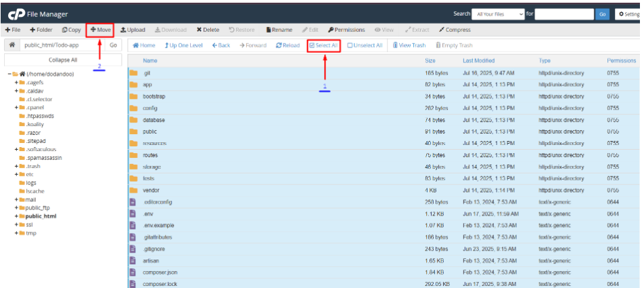Viewport: 644px width, 288px height.
Task: Click the home icon beside path field
Action: coord(11,45)
